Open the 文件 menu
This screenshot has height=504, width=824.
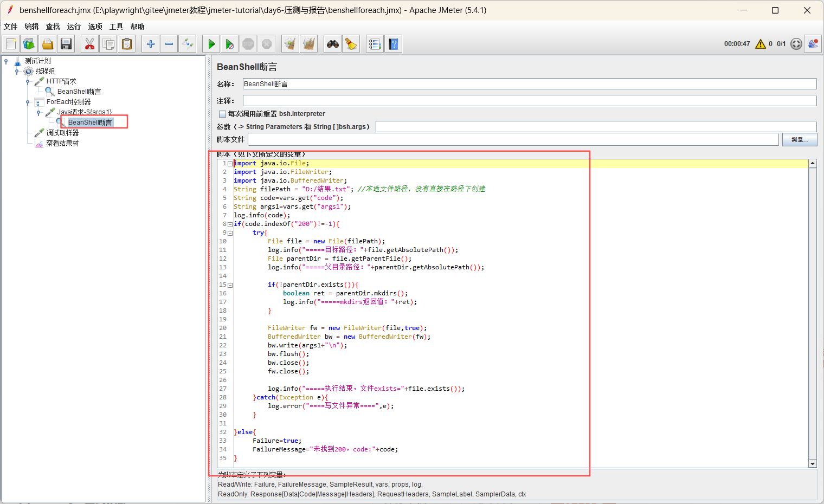(10, 27)
